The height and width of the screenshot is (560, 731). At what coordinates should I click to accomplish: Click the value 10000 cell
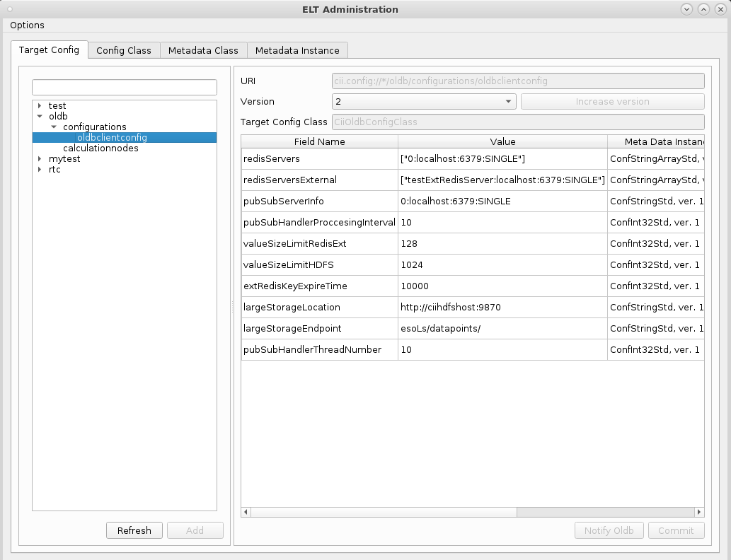coord(502,286)
